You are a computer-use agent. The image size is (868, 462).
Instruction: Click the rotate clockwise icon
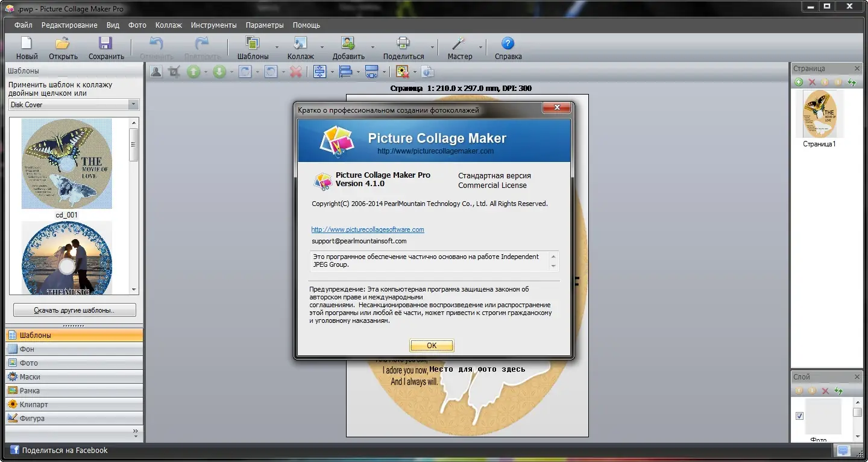coord(245,72)
